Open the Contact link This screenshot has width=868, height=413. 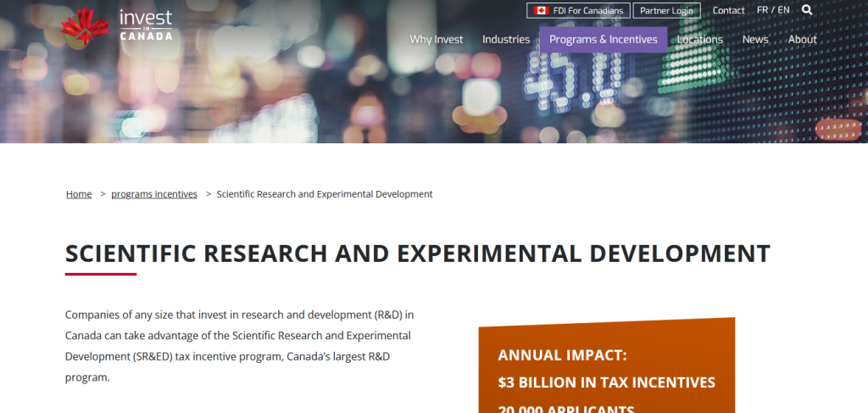tap(728, 10)
